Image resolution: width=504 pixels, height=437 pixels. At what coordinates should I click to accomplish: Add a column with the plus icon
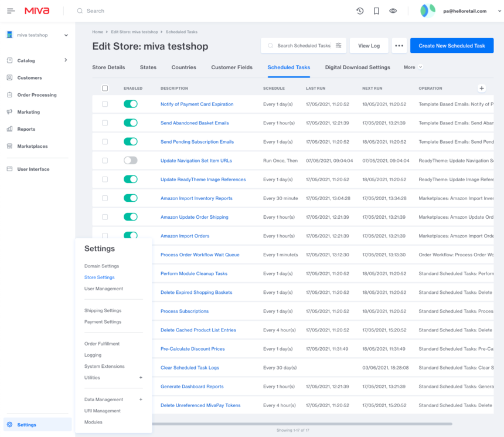pos(482,89)
